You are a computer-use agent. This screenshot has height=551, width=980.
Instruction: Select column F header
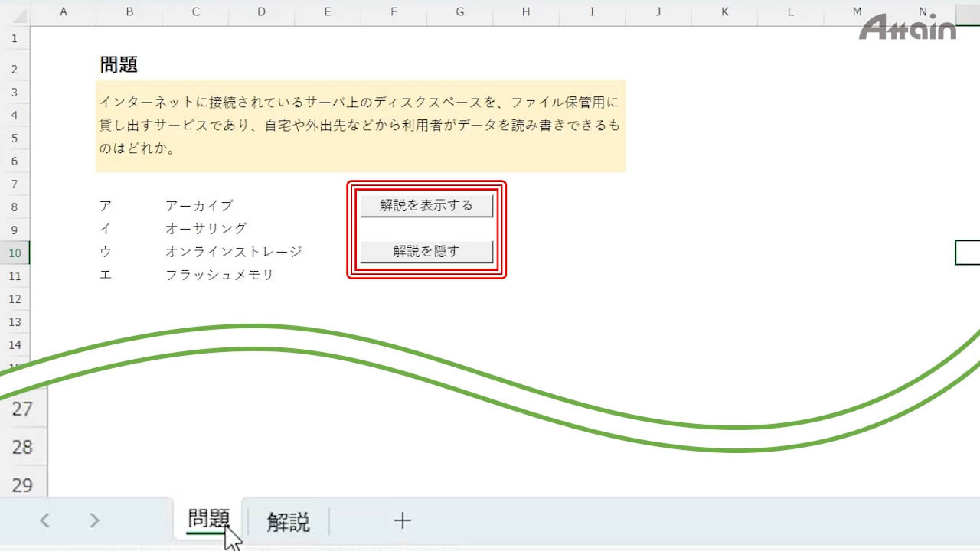pyautogui.click(x=393, y=12)
